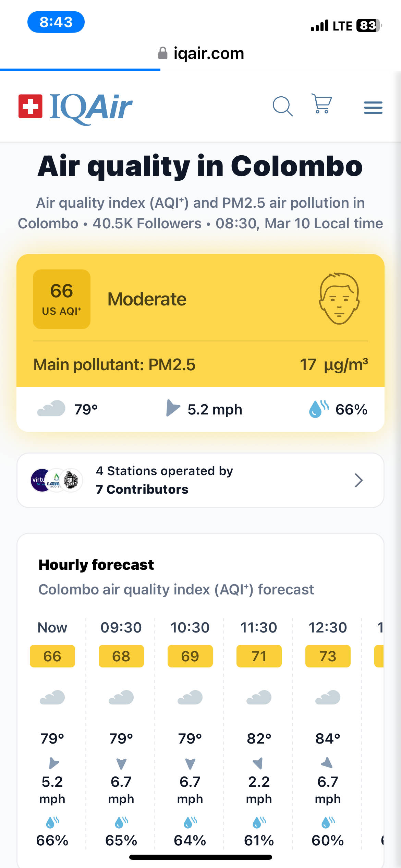
Task: Select the 09:30 forecast AQI 68
Action: click(x=121, y=656)
